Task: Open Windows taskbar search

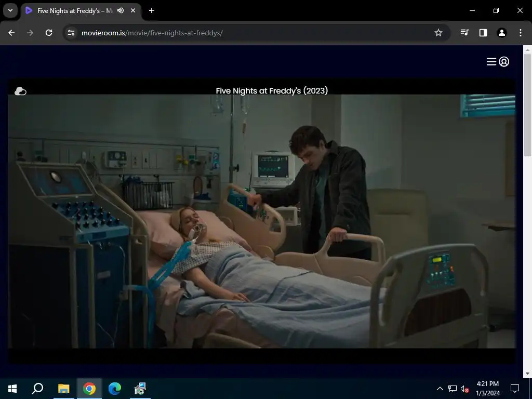Action: pyautogui.click(x=37, y=389)
